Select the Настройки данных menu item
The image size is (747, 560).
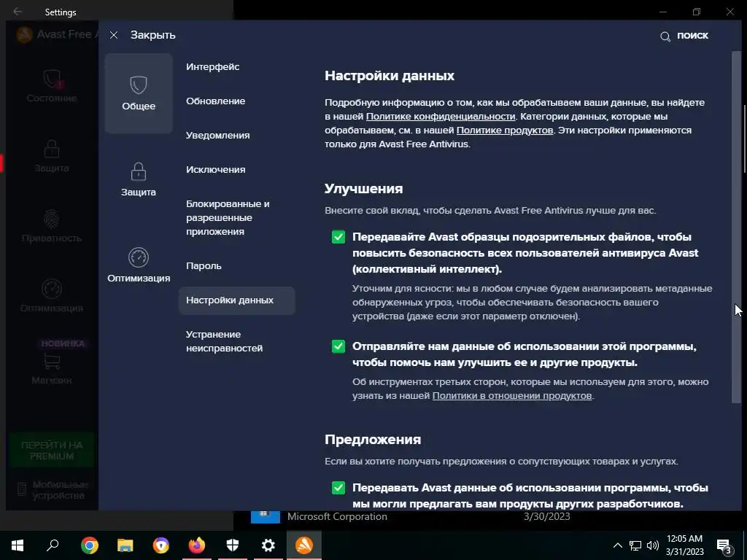(x=237, y=300)
